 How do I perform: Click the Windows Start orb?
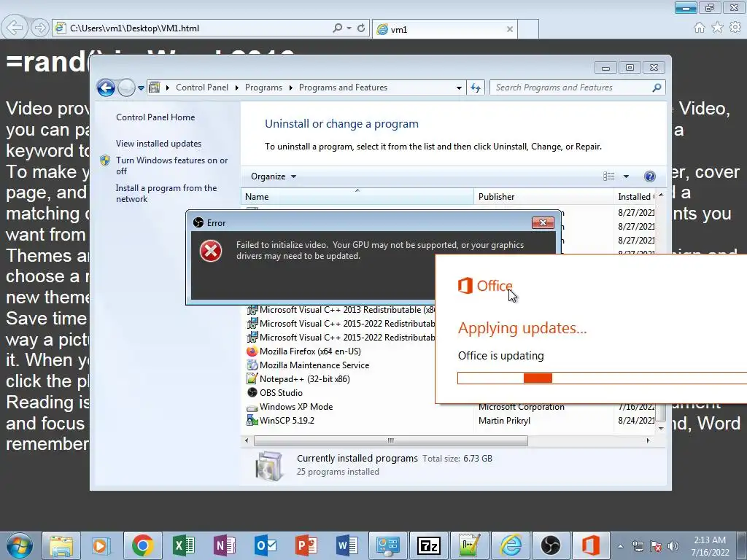pos(20,545)
